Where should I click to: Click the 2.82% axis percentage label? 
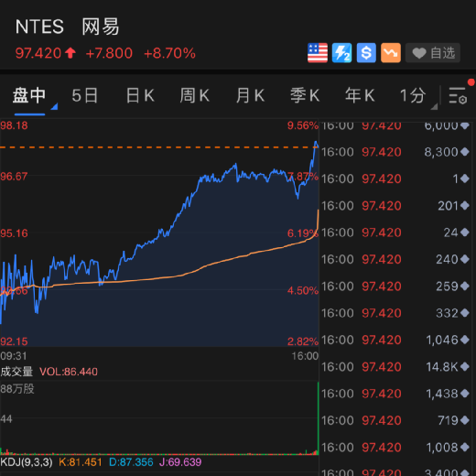point(303,341)
